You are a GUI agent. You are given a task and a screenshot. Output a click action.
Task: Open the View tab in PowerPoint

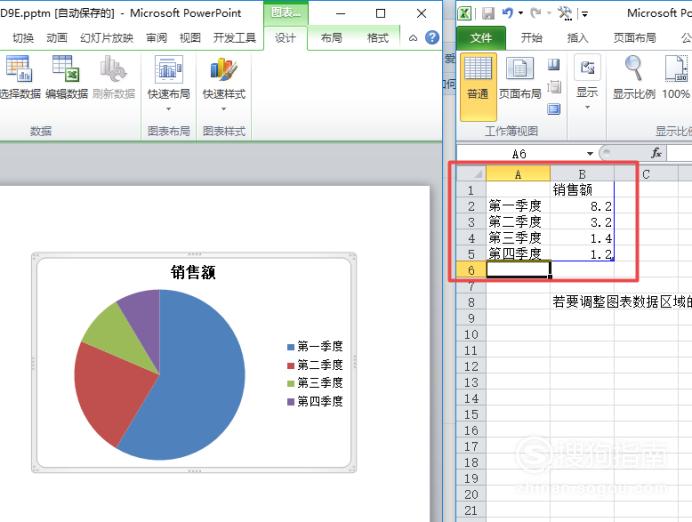point(190,38)
